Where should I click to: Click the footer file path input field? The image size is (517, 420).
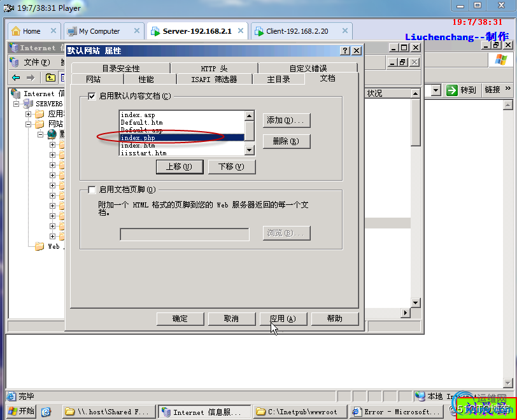point(185,234)
